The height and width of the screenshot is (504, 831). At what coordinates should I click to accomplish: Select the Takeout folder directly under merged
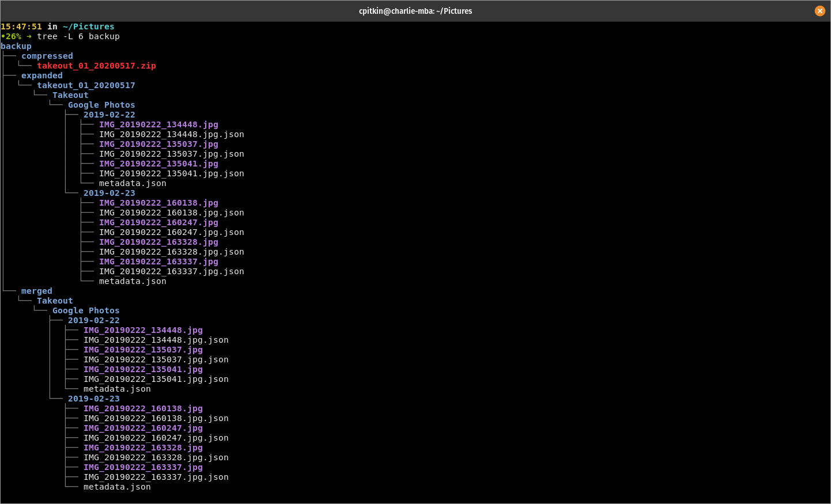click(55, 301)
